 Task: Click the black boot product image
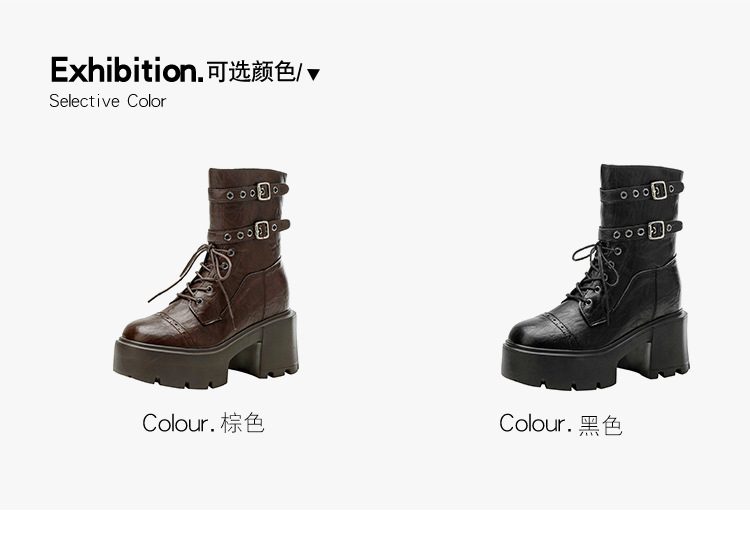click(x=596, y=278)
